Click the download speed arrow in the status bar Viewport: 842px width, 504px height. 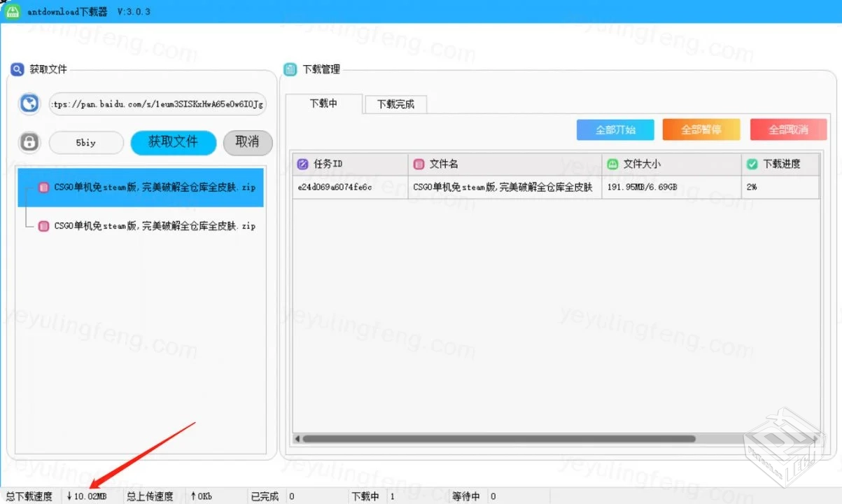click(71, 496)
